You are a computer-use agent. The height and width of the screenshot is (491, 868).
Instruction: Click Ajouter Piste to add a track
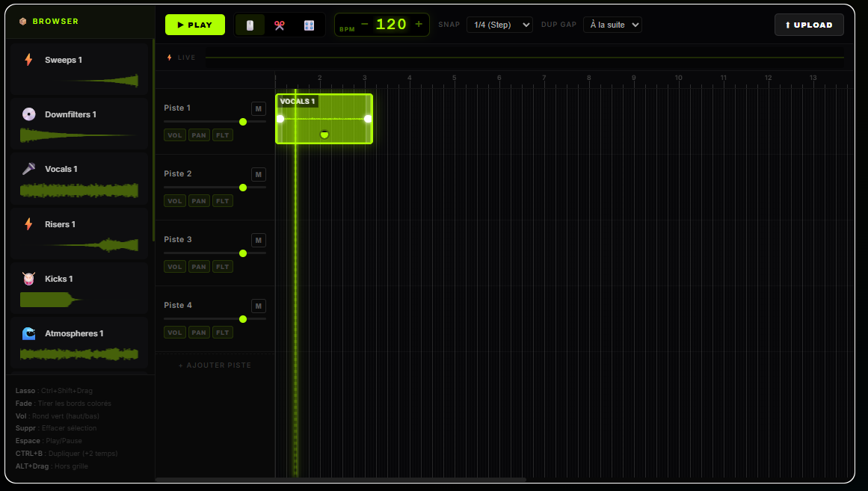pyautogui.click(x=215, y=365)
